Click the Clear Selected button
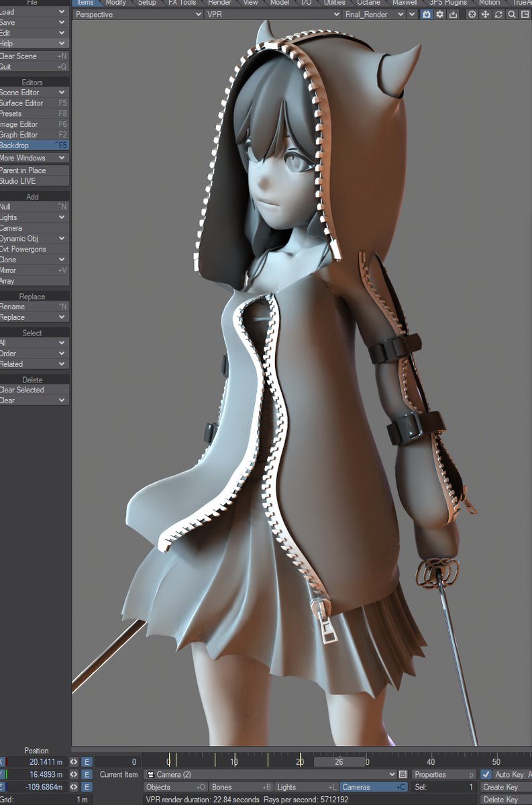 [34, 390]
